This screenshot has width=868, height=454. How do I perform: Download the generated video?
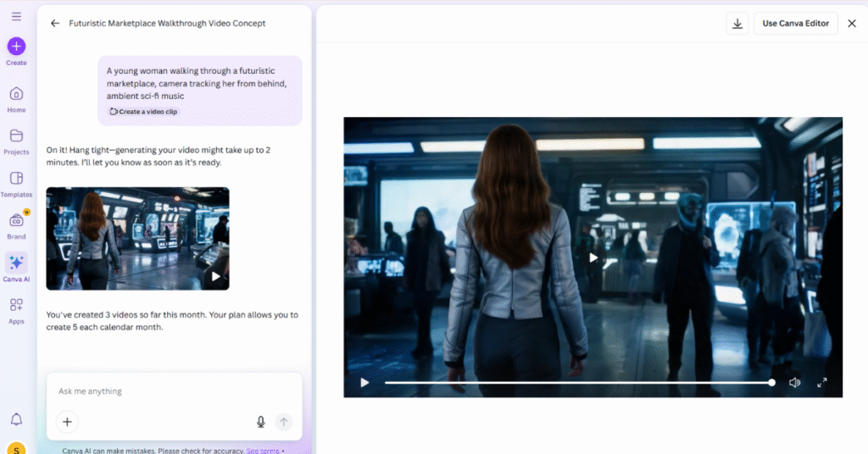[737, 23]
